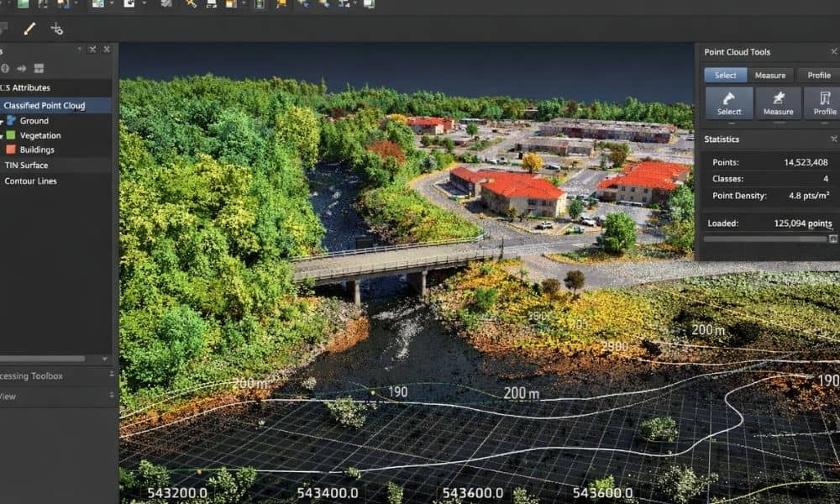Select the pencil edit tool in toolbar

click(x=29, y=29)
